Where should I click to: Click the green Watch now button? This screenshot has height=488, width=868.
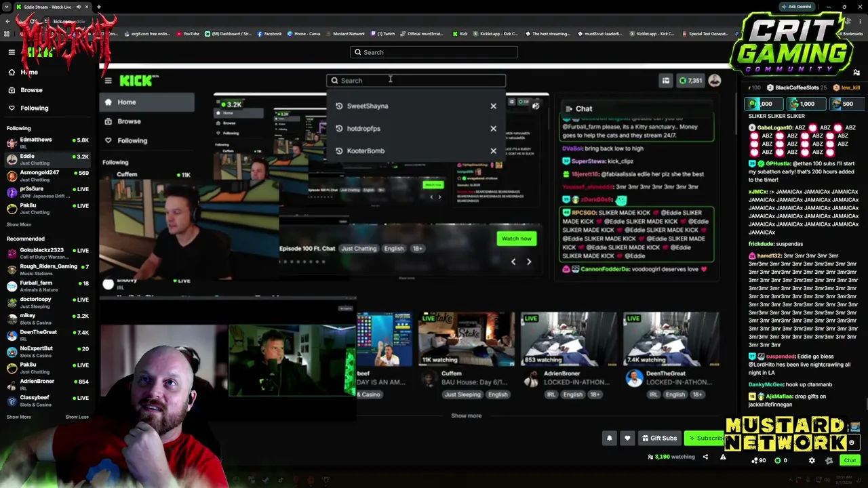pos(516,239)
